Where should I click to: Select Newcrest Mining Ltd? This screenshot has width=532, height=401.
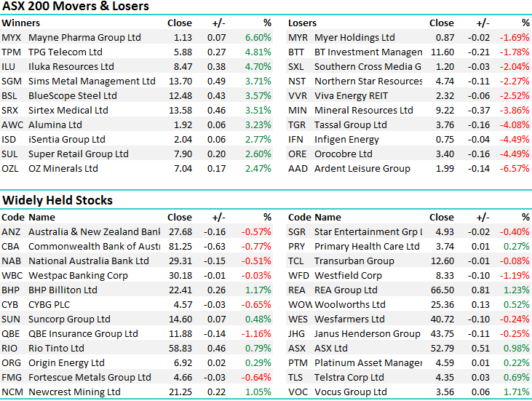click(74, 392)
